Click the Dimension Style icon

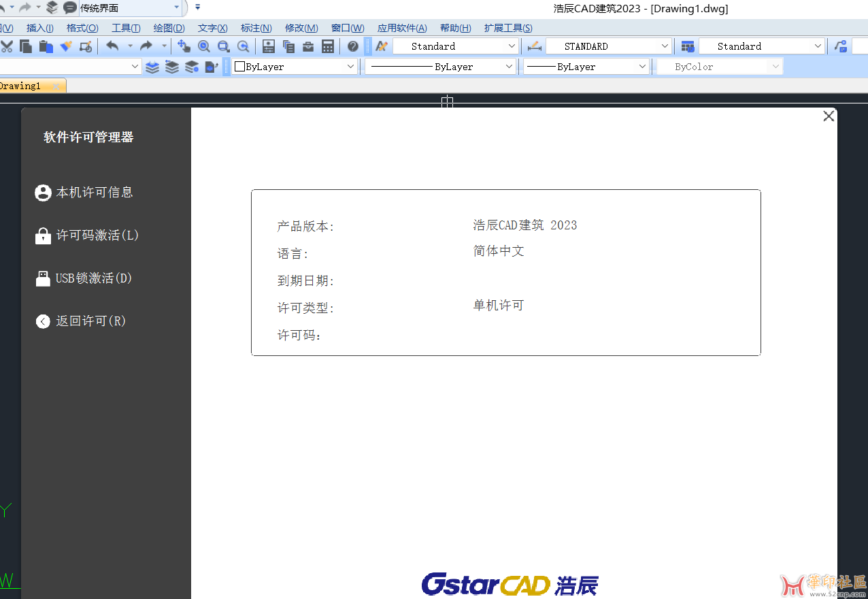[534, 46]
